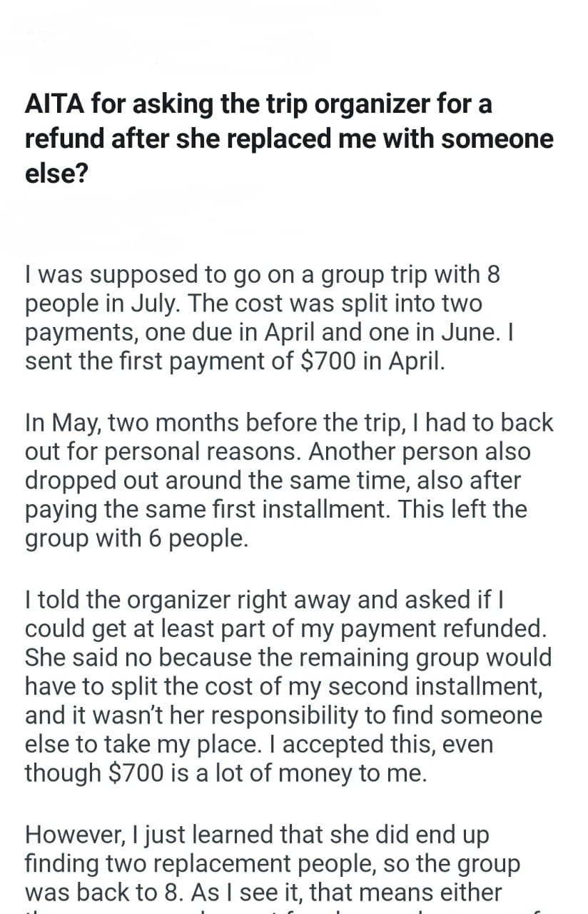
Task: Click the word "else?" ending the title
Action: 56,174
